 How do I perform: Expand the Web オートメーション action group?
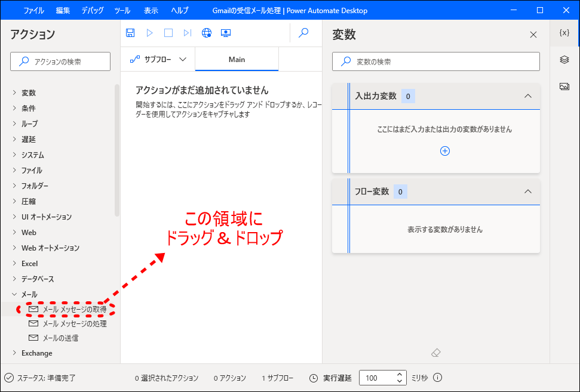[x=14, y=248]
